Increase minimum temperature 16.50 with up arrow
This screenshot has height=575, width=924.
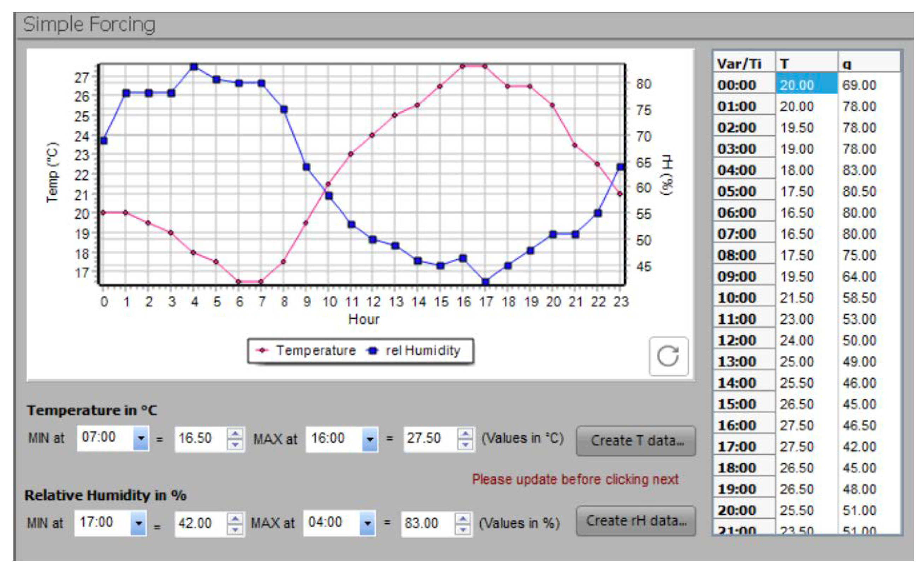(x=236, y=434)
